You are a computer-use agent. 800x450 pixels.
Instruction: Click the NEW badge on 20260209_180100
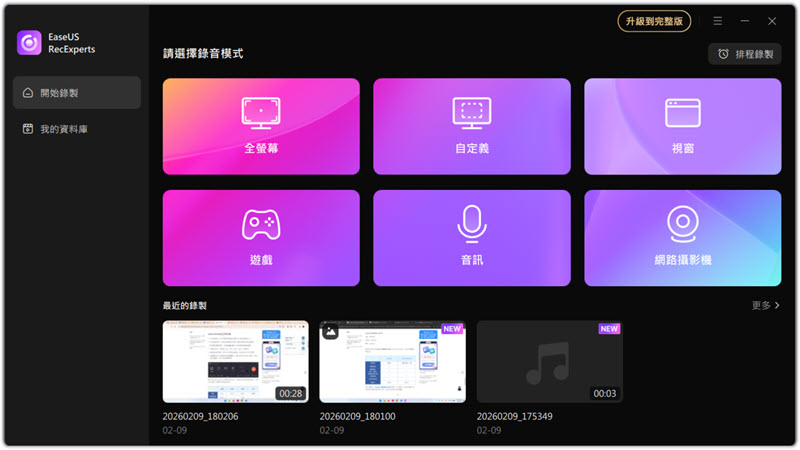[x=452, y=329]
